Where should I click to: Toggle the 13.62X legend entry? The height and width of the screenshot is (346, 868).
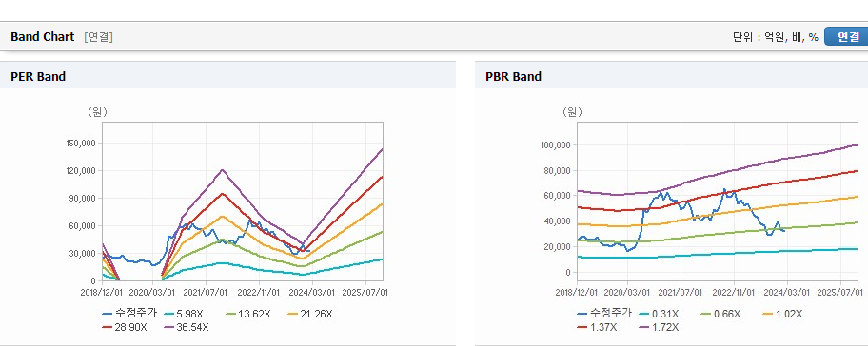pyautogui.click(x=247, y=314)
